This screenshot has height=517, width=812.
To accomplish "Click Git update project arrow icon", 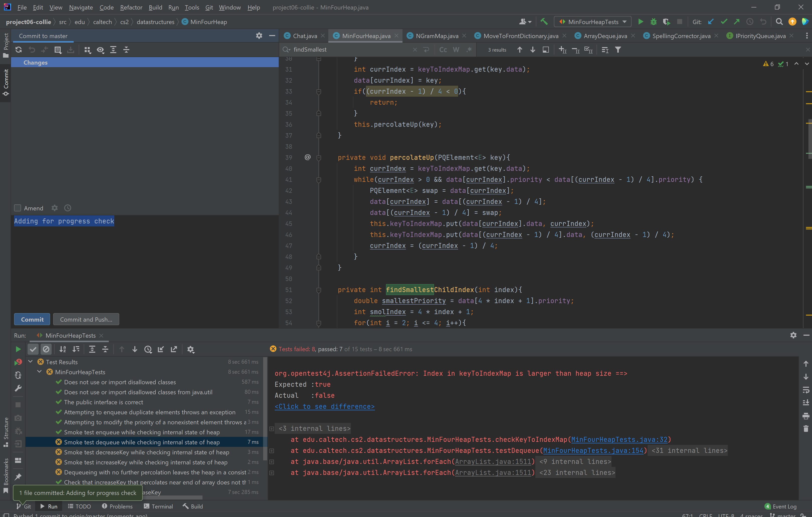I will (x=710, y=22).
